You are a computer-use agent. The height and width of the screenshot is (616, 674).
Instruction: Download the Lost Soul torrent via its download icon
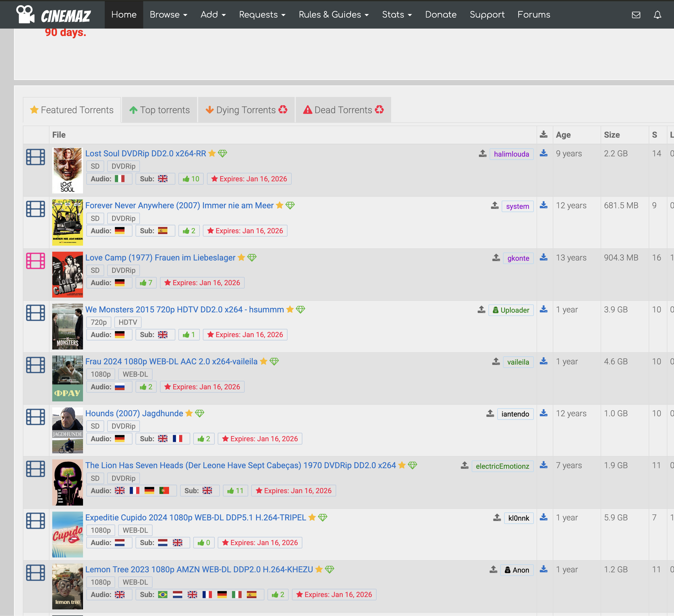point(544,153)
